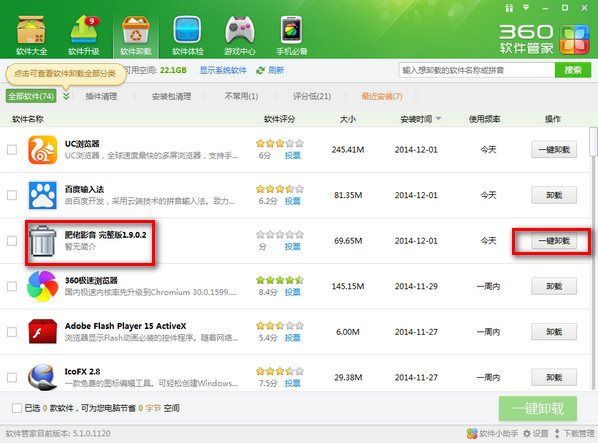This screenshot has height=443, width=598.
Task: Click the 显示系统软件 link
Action: point(223,71)
